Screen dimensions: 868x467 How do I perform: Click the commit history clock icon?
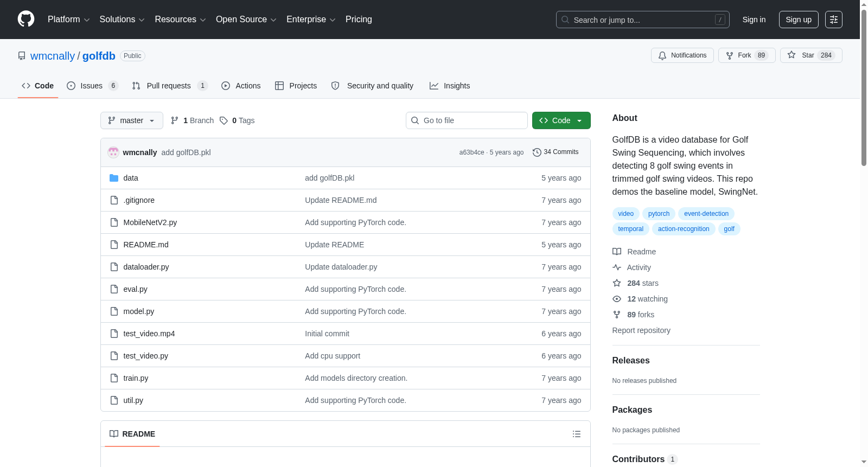click(537, 152)
